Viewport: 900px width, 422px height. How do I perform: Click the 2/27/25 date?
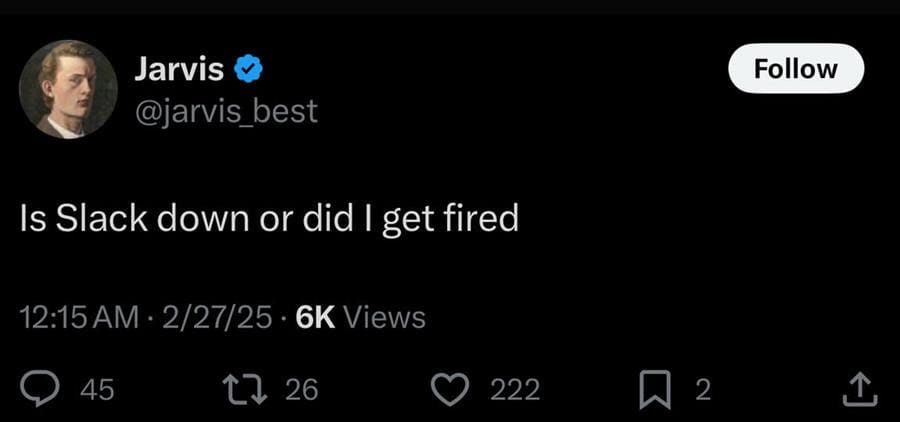(x=217, y=318)
